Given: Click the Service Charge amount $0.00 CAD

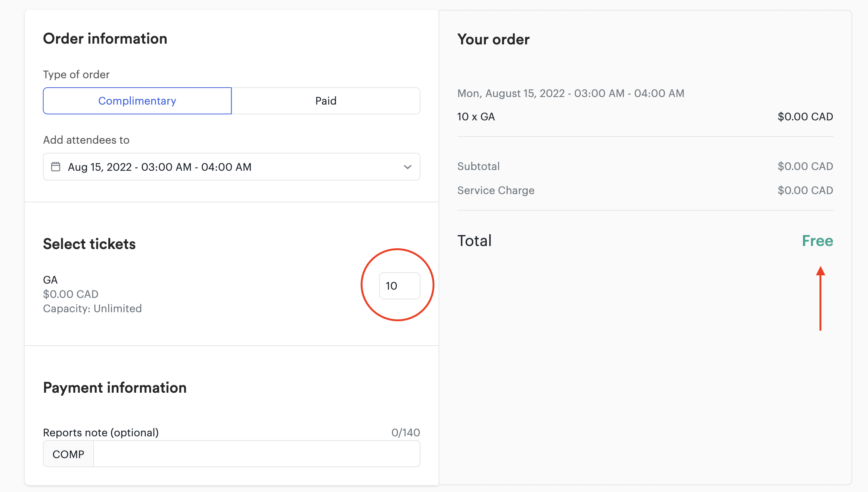Looking at the screenshot, I should [x=806, y=190].
